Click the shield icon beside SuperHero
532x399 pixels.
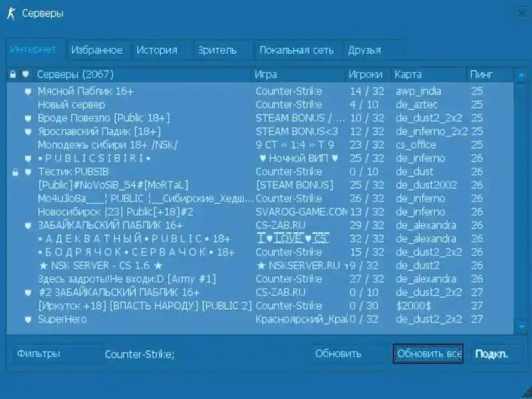[28, 320]
